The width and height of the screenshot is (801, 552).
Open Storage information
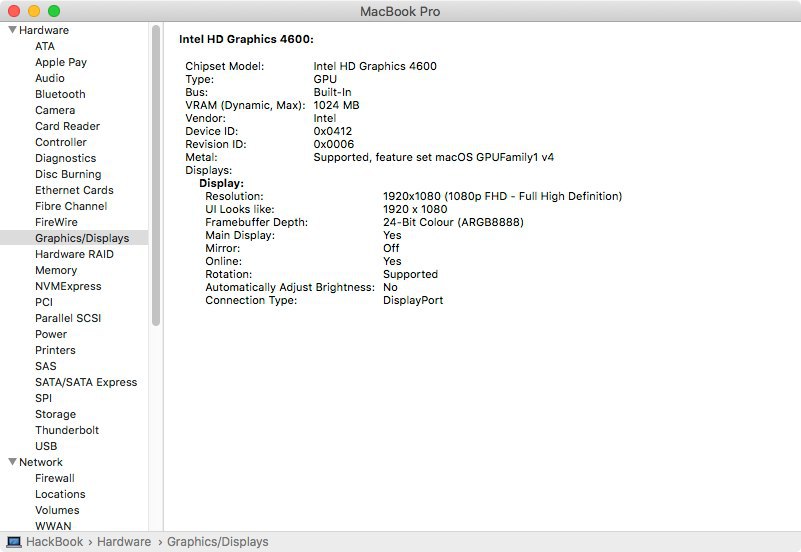click(55, 414)
